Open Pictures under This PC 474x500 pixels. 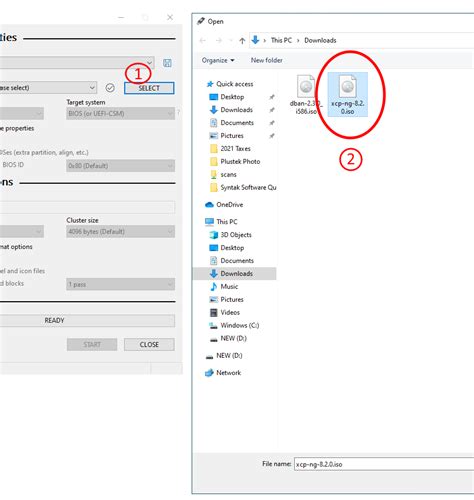point(232,299)
